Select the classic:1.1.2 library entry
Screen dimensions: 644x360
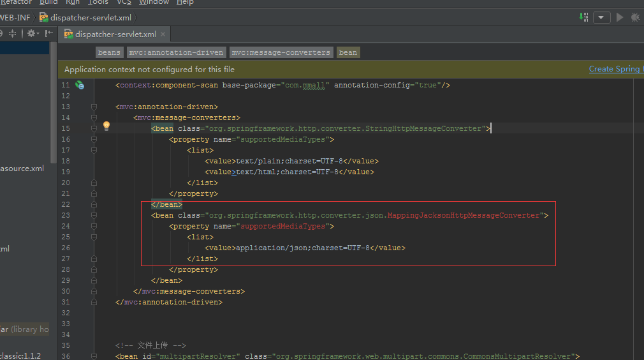coord(20,356)
